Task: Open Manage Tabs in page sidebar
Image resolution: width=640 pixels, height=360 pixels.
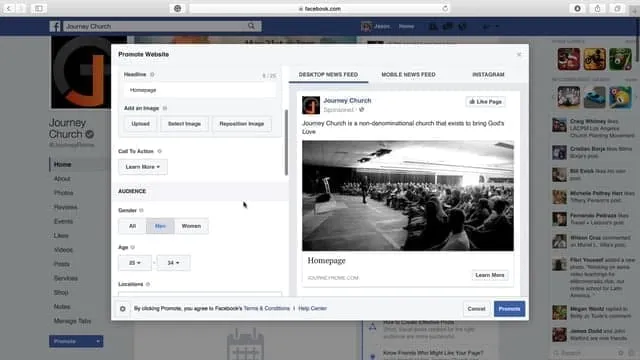Action: [72, 321]
